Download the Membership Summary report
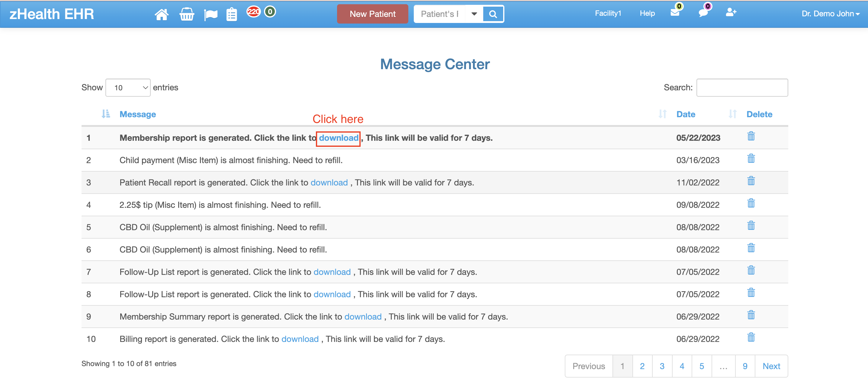 pos(363,317)
